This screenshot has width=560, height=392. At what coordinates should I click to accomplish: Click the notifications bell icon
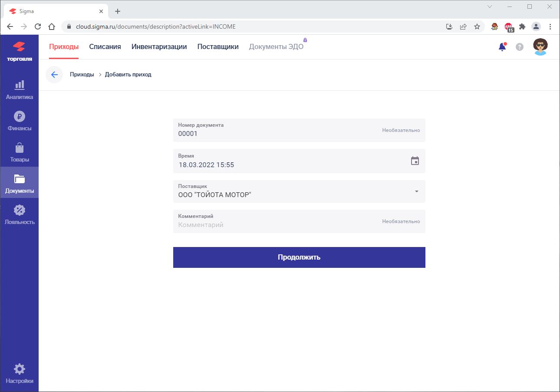[502, 47]
